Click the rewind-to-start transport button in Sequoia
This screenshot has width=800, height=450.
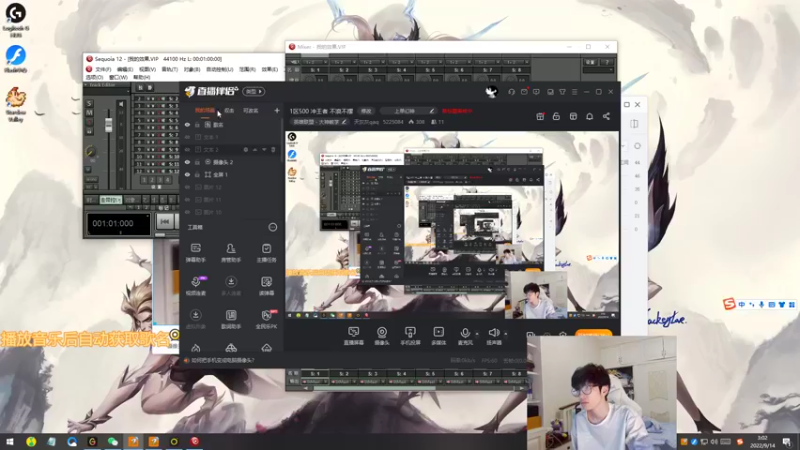[164, 222]
